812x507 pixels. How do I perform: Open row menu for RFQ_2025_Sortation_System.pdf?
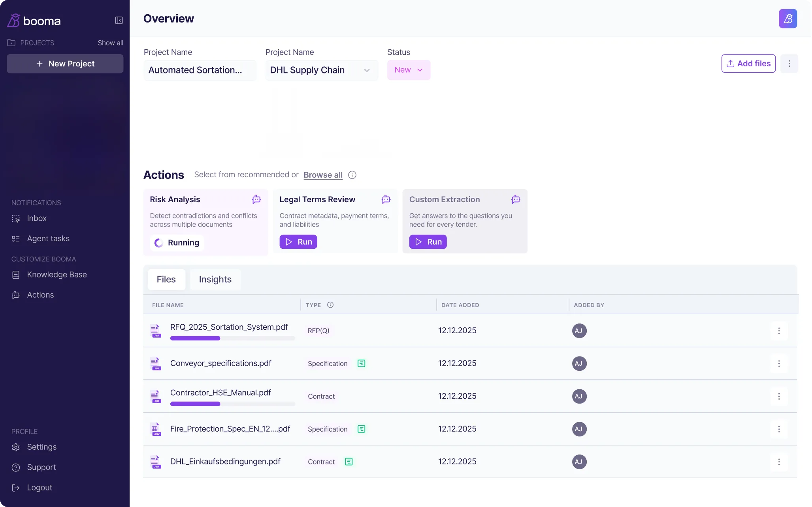[778, 331]
